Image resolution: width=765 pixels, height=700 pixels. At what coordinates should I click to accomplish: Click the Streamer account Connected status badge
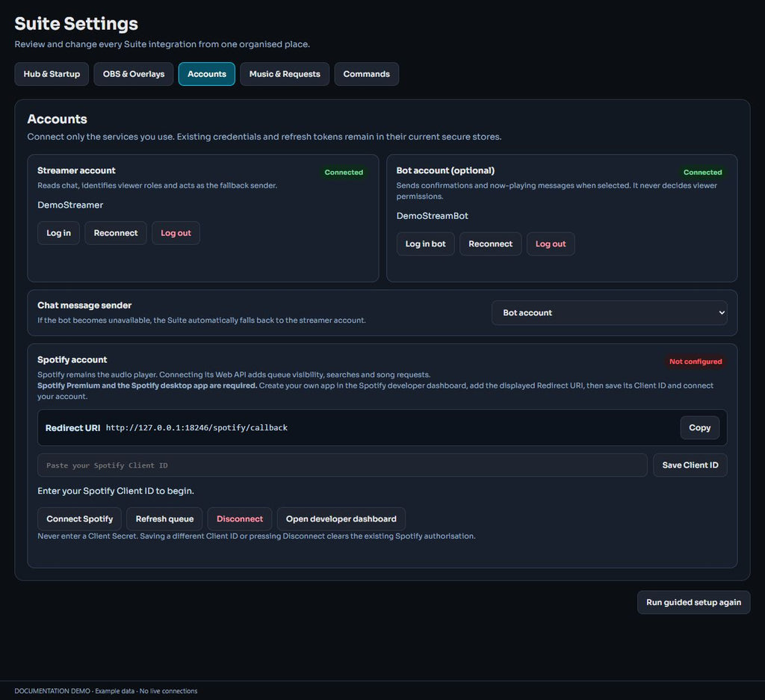coord(344,172)
